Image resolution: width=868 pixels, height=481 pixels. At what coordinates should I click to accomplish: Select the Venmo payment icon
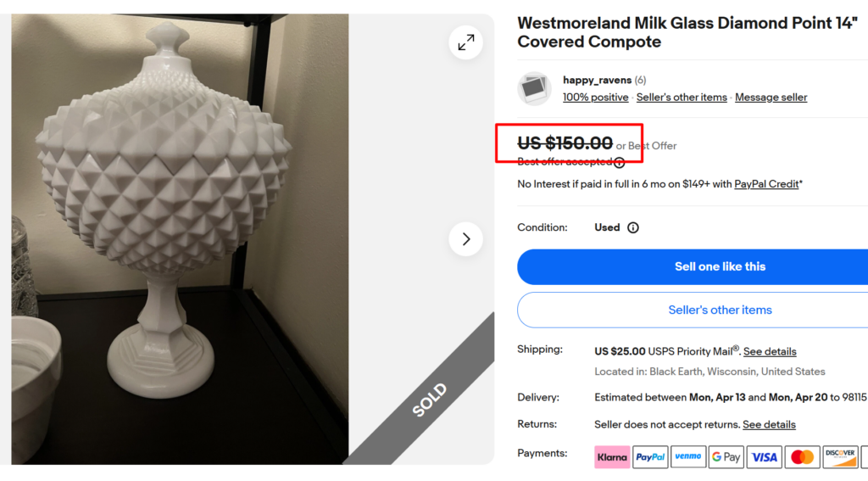688,457
